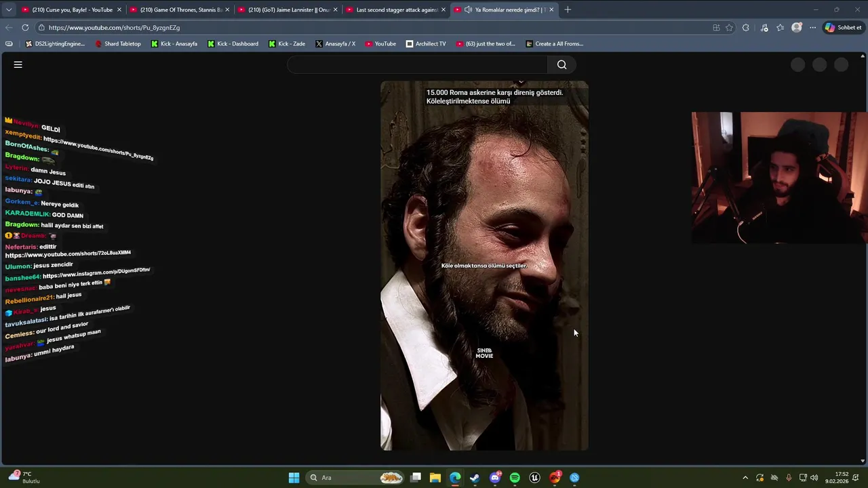Open 'Create a All Froms...' bookmark

pos(554,44)
